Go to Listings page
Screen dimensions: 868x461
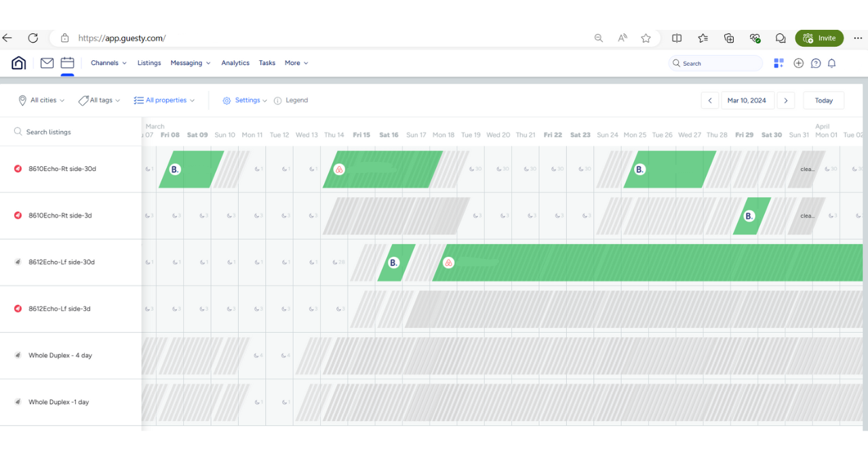[x=149, y=63]
